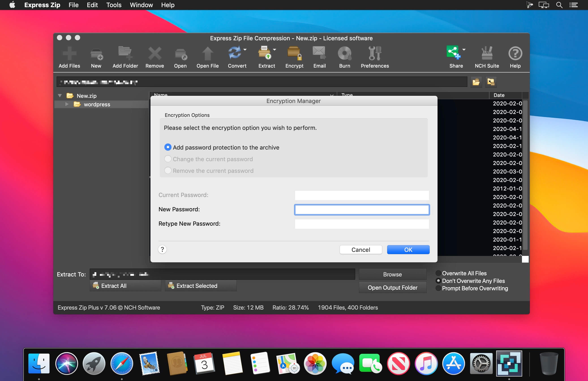Image resolution: width=588 pixels, height=381 pixels.
Task: Click the open folder icon beside the path bar
Action: (476, 82)
